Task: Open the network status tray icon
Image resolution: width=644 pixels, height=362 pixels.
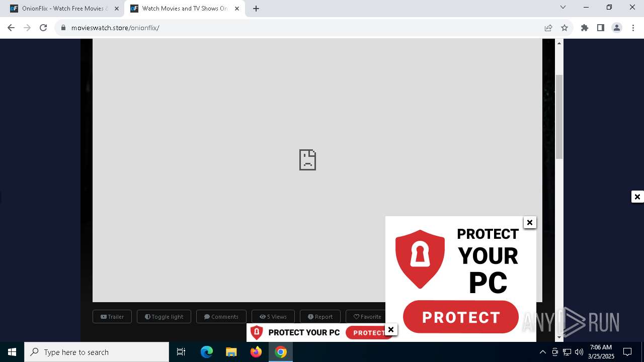Action: [567, 352]
